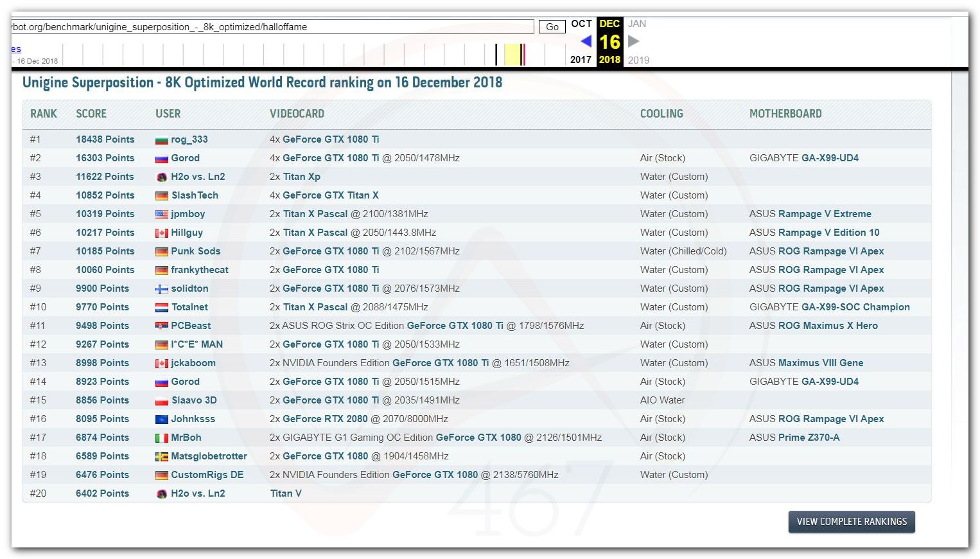Image resolution: width=980 pixels, height=559 pixels.
Task: Click the Wayback URL input field
Action: [272, 27]
